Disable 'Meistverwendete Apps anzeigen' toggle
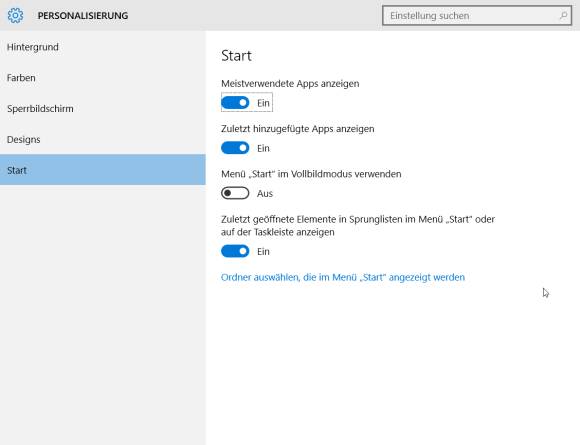The image size is (580, 445). pyautogui.click(x=235, y=102)
